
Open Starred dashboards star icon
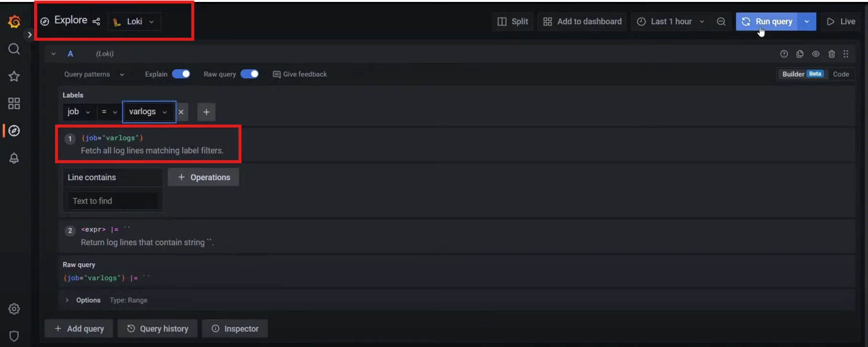pyautogui.click(x=14, y=76)
